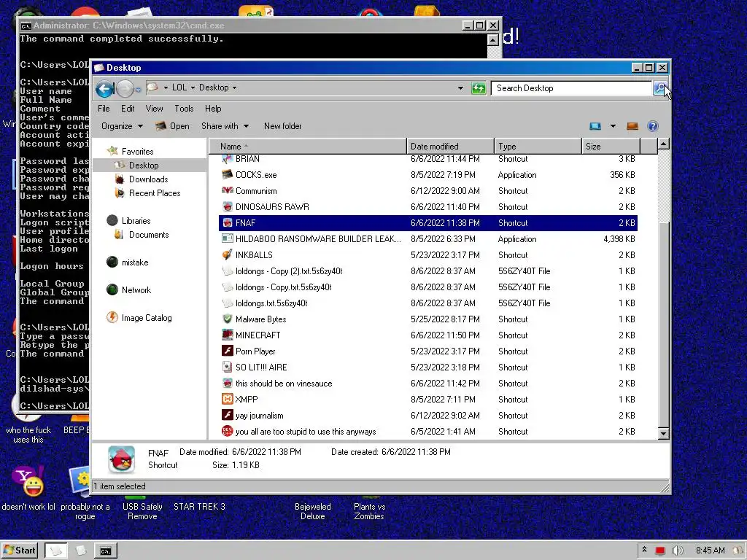Select the yay journalism shortcut icon

228,415
